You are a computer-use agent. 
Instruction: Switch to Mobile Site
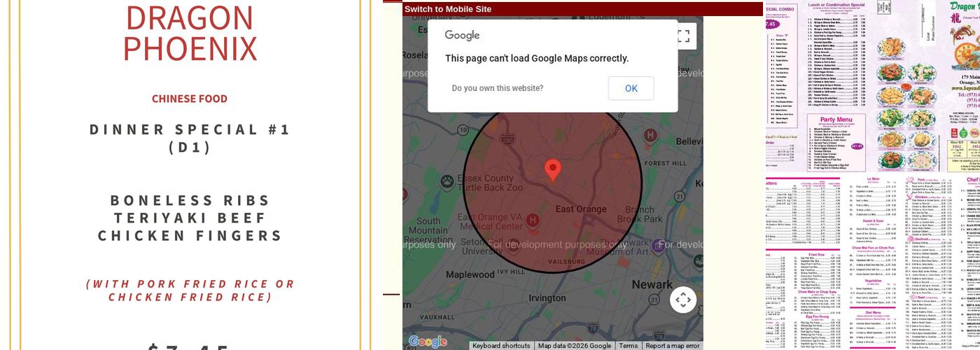click(448, 9)
